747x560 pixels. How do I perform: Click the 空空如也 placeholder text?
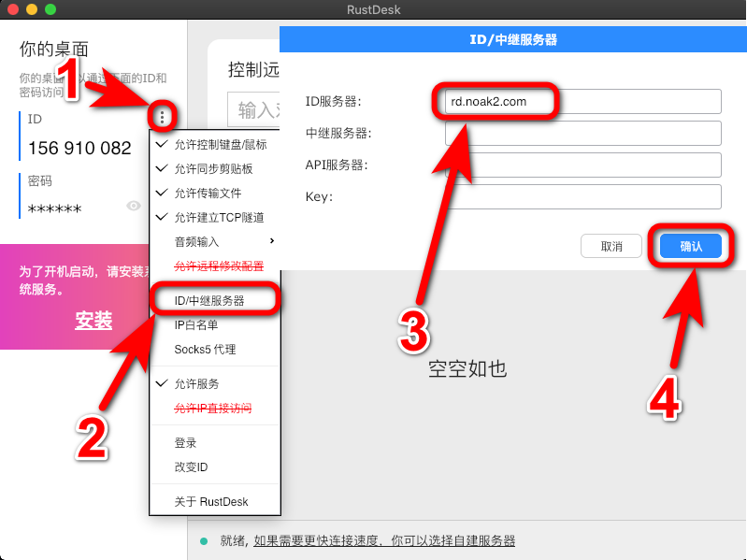click(x=467, y=369)
